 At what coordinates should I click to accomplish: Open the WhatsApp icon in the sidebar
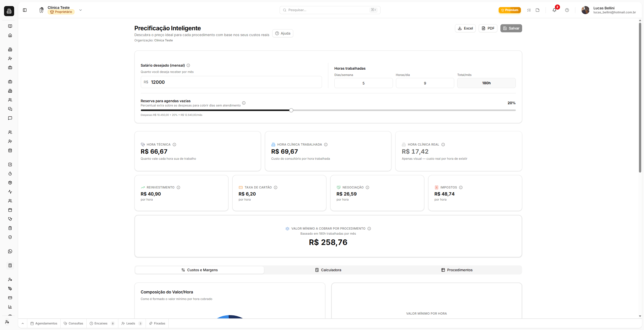point(10,251)
